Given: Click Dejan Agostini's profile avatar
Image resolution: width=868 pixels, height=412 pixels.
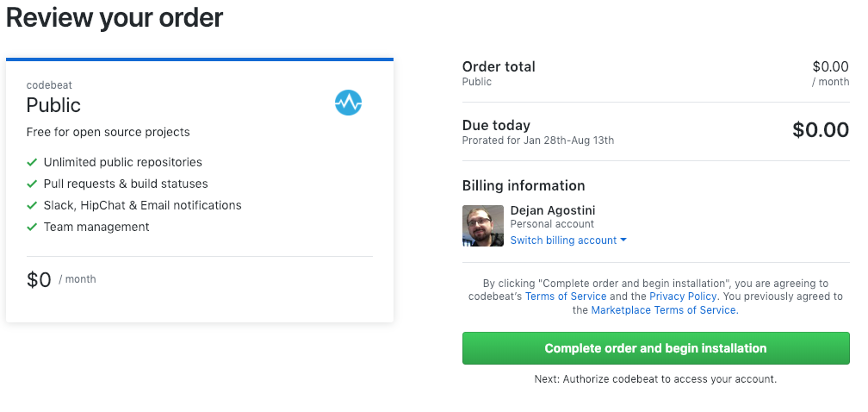Looking at the screenshot, I should pos(482,226).
